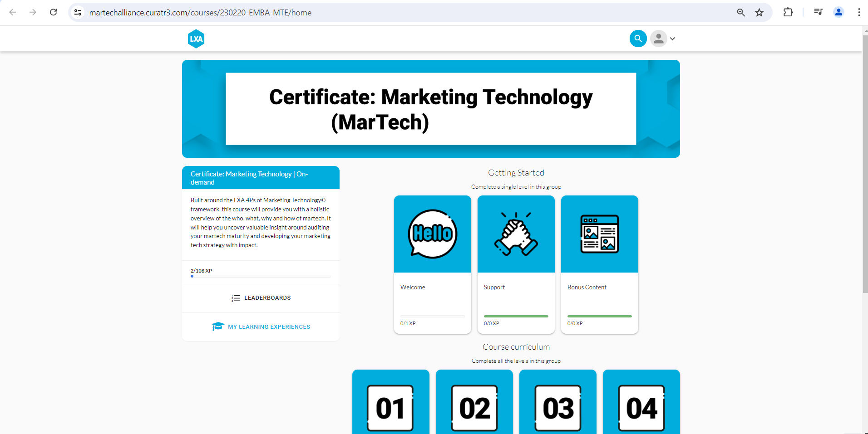Click the LXA hexagon logo
This screenshot has height=434, width=868.
pos(196,39)
